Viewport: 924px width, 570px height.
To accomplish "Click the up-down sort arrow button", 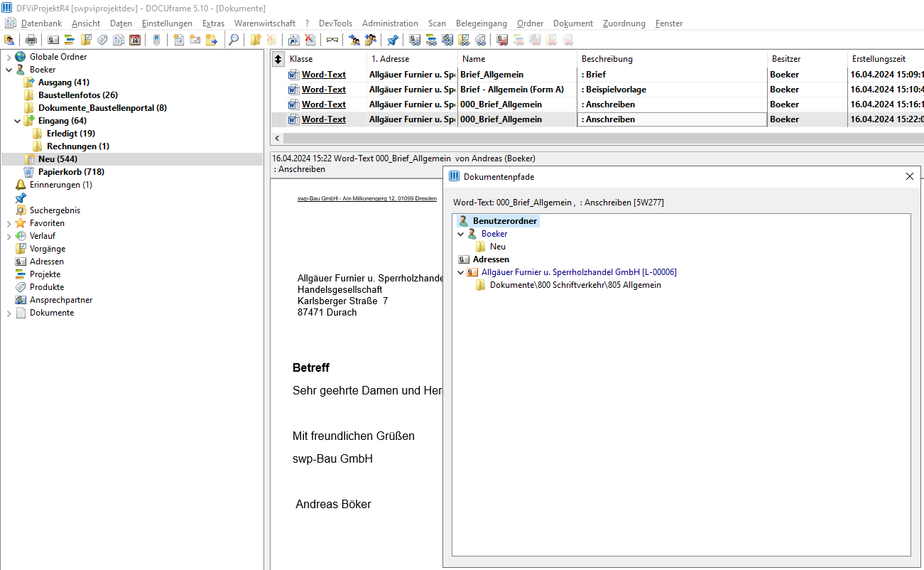I will coord(278,59).
